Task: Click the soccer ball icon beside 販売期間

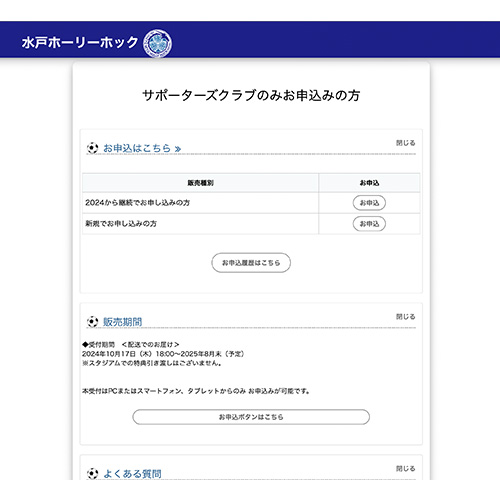Action: [x=92, y=322]
